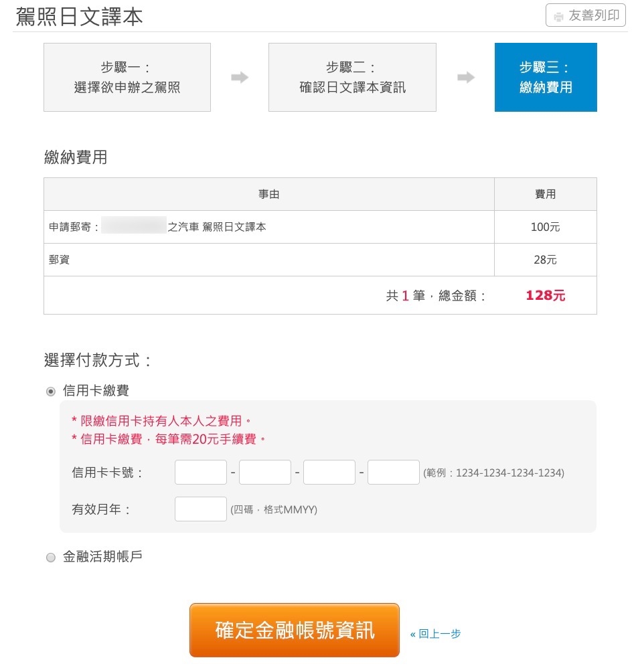The height and width of the screenshot is (672, 636).
Task: Go to 步驟一 選擇欲申辦之駕照 step
Action: click(x=127, y=78)
